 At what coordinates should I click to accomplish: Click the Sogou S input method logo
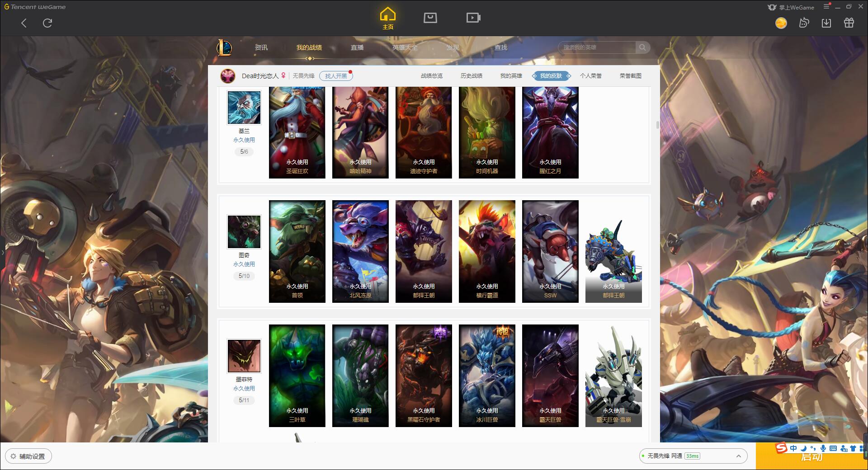(781, 448)
